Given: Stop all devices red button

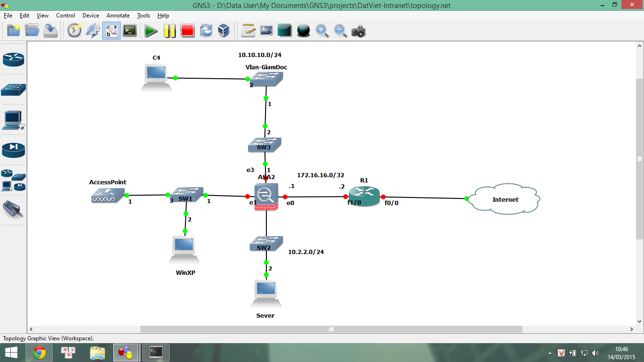Looking at the screenshot, I should (188, 31).
